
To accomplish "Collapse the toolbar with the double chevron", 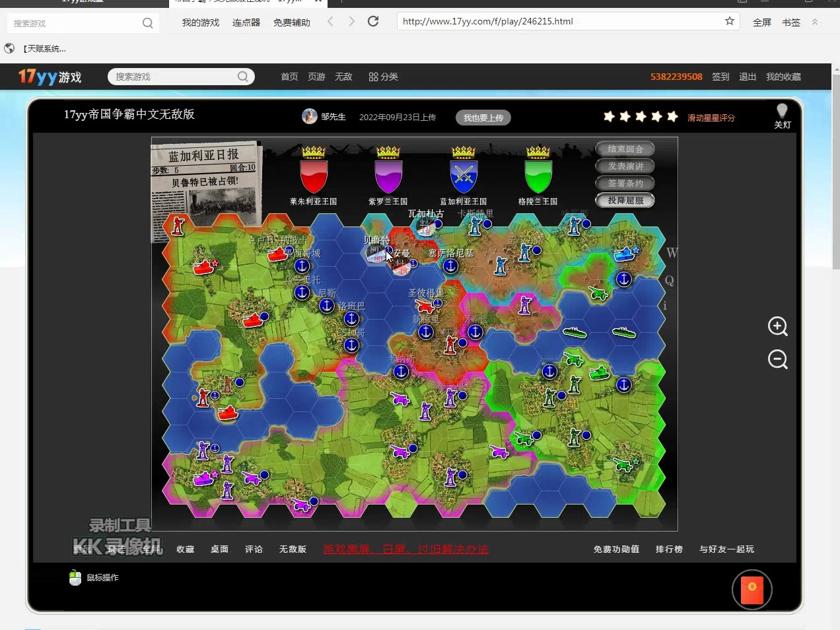I will [815, 22].
